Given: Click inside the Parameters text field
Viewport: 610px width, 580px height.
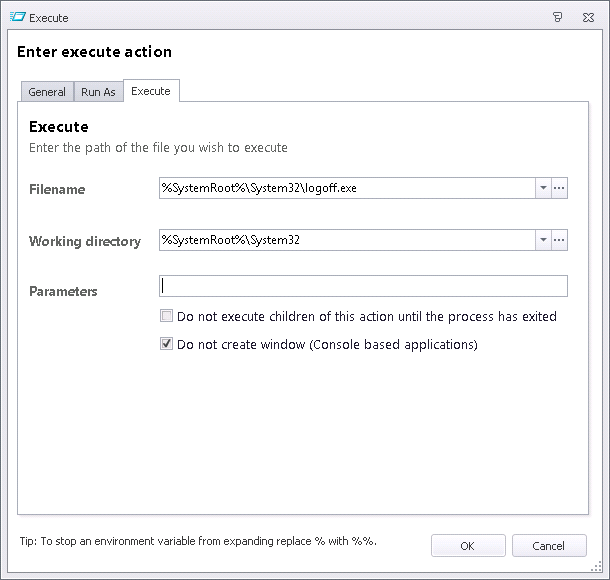Looking at the screenshot, I should (363, 286).
